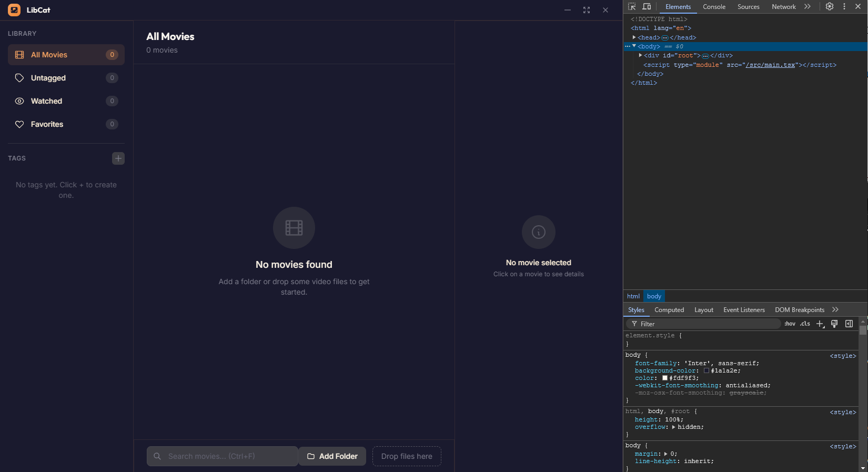Viewport: 868px width, 472px height.
Task: Click the plus icon to add a tag
Action: click(x=118, y=158)
